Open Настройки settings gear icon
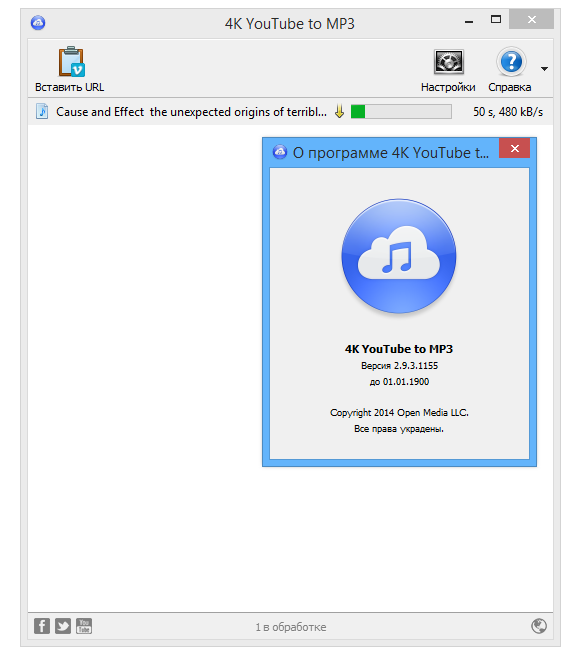The image size is (579, 666). point(448,62)
